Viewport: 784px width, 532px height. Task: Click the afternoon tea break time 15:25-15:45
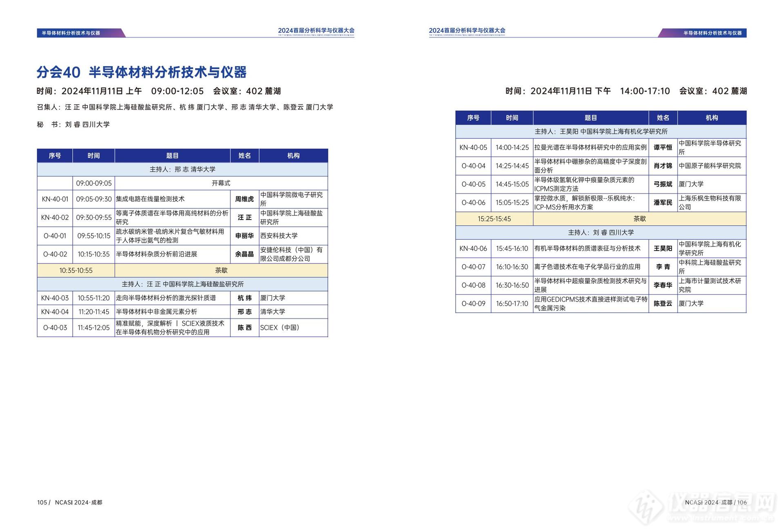click(x=494, y=219)
